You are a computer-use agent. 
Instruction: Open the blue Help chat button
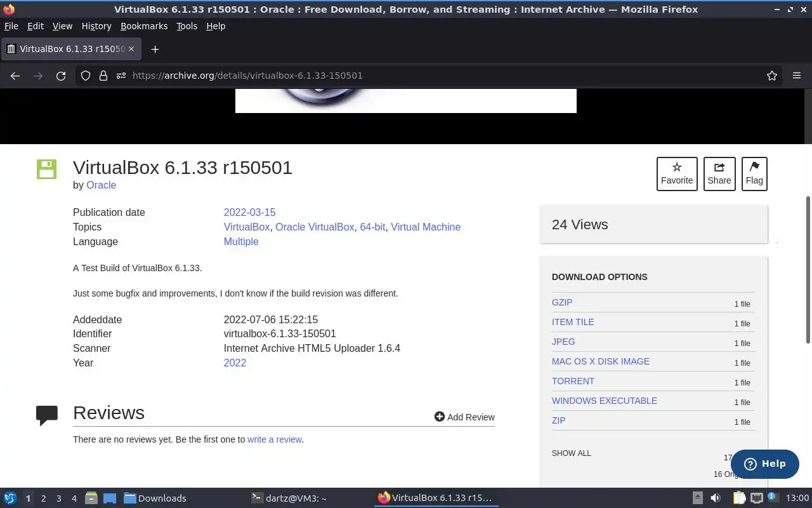pos(764,464)
